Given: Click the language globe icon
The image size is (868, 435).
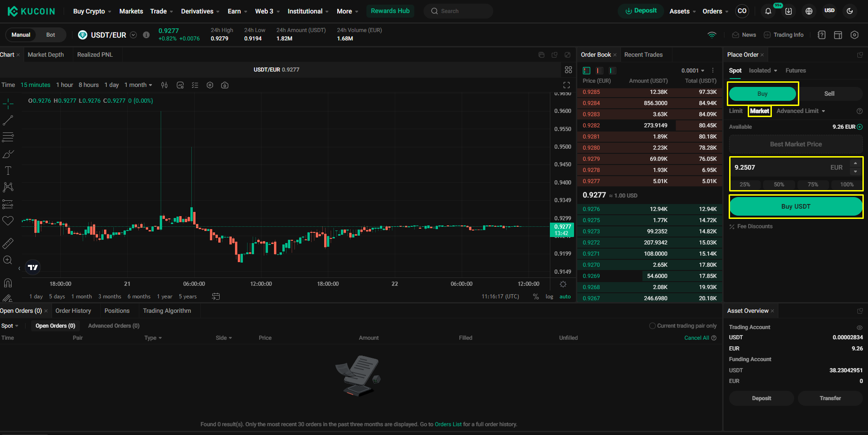Looking at the screenshot, I should click(x=809, y=11).
